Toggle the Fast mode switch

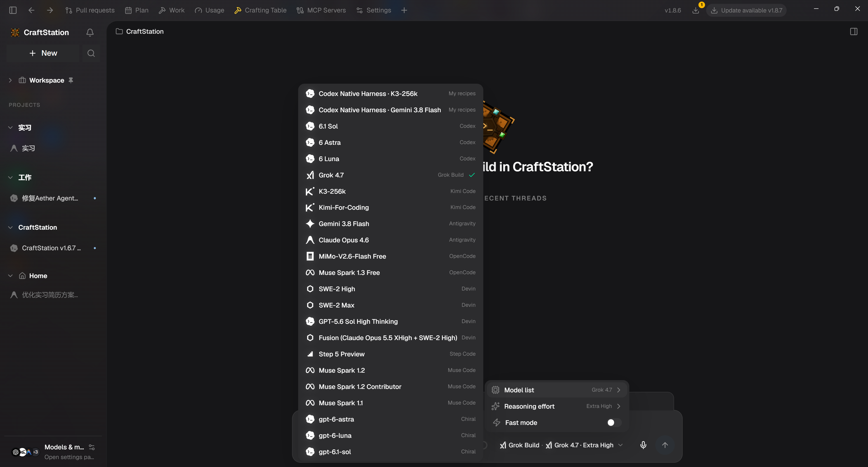[614, 422]
